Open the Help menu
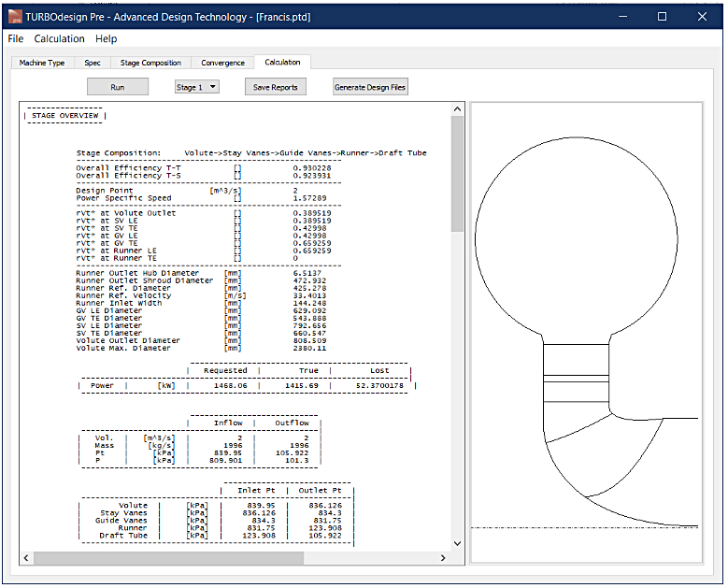The height and width of the screenshot is (588, 728). coord(107,39)
